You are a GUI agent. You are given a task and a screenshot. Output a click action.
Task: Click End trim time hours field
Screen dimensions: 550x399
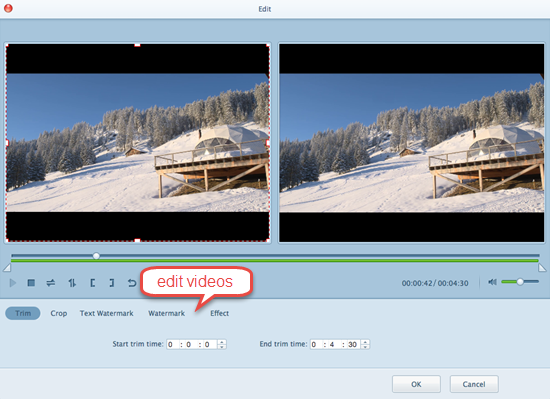(316, 344)
